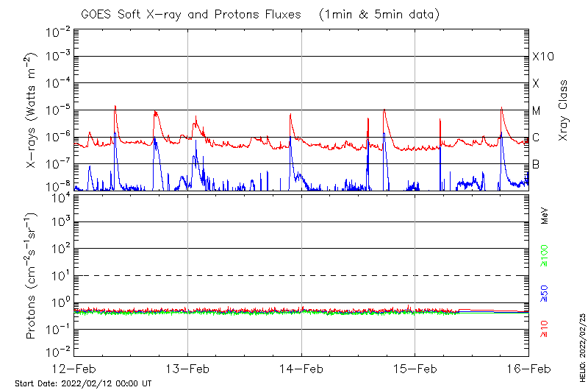Click the green ≥100 MeV legend label

point(545,255)
